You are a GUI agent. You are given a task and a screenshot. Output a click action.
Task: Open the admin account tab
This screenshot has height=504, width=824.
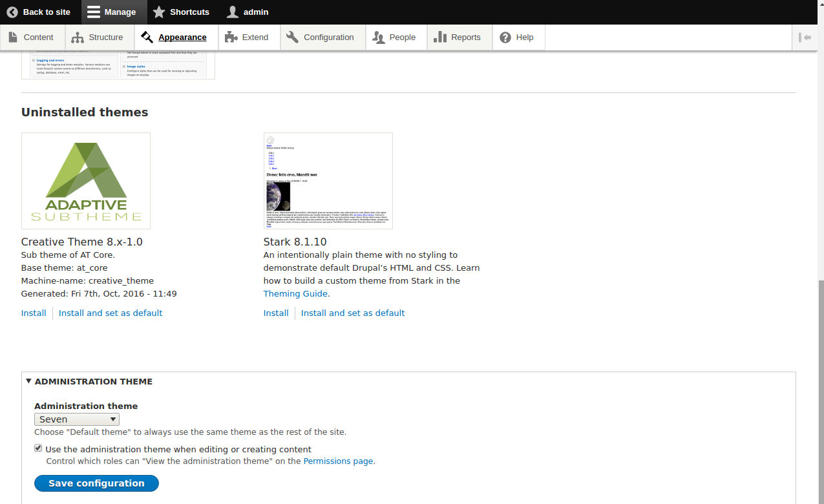(249, 12)
